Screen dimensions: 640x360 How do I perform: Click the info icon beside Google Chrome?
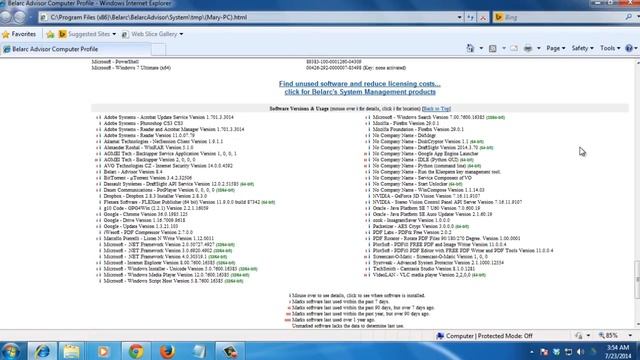100,214
